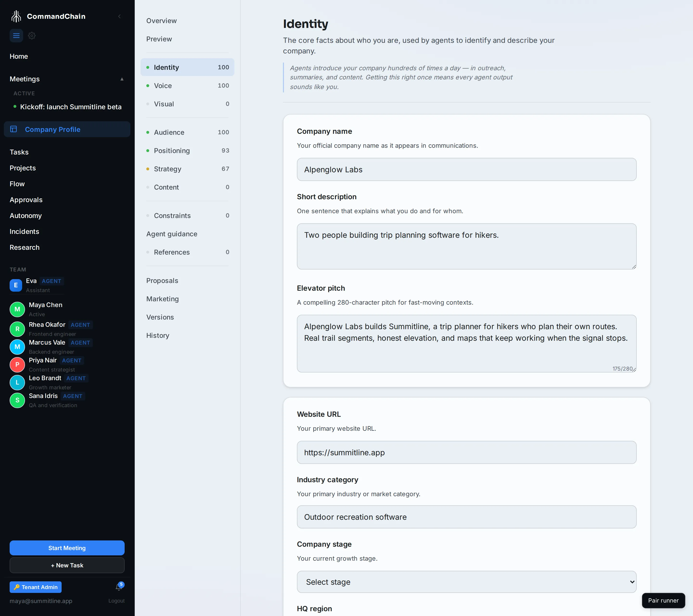This screenshot has height=616, width=693.
Task: Open the Versions page
Action: pos(187,317)
